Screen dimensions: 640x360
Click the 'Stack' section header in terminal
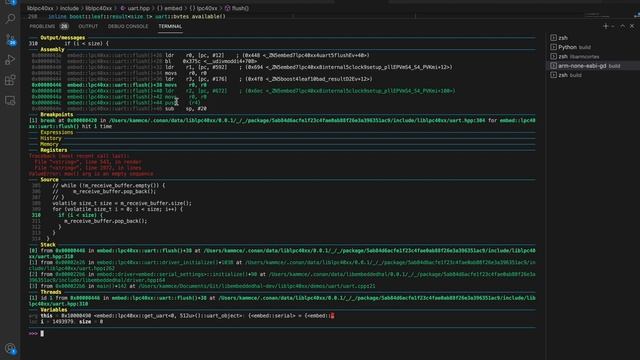coord(48,245)
